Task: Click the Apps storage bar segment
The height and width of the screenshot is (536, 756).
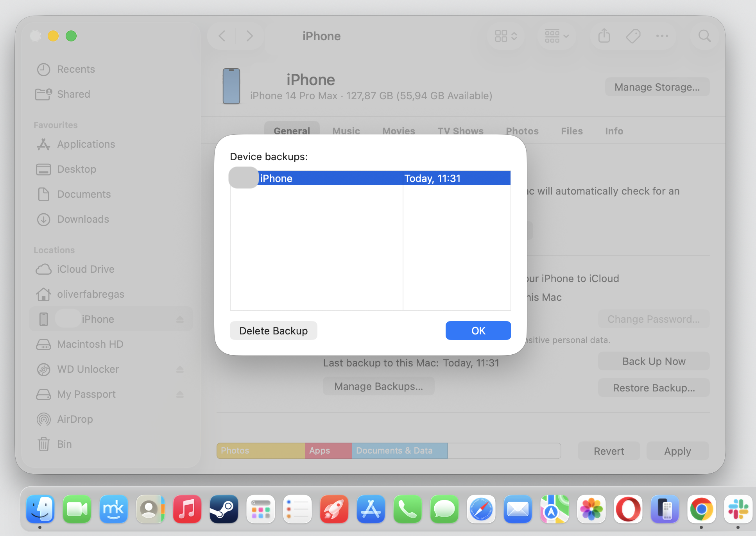Action: [328, 450]
